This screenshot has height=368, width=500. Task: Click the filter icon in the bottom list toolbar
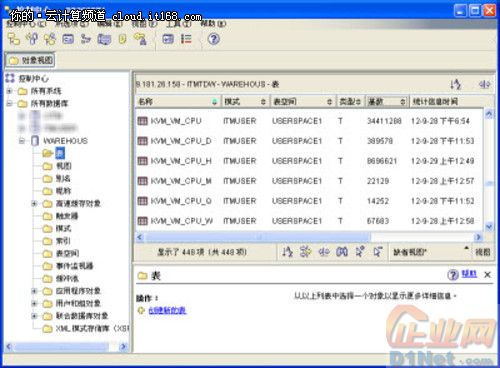click(305, 252)
